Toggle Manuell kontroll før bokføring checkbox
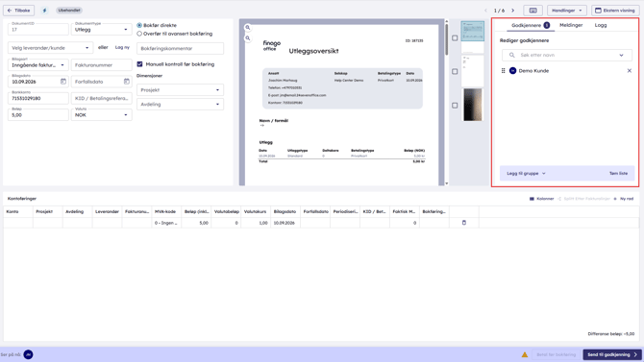Viewport: 644px width, 362px height. pyautogui.click(x=139, y=64)
